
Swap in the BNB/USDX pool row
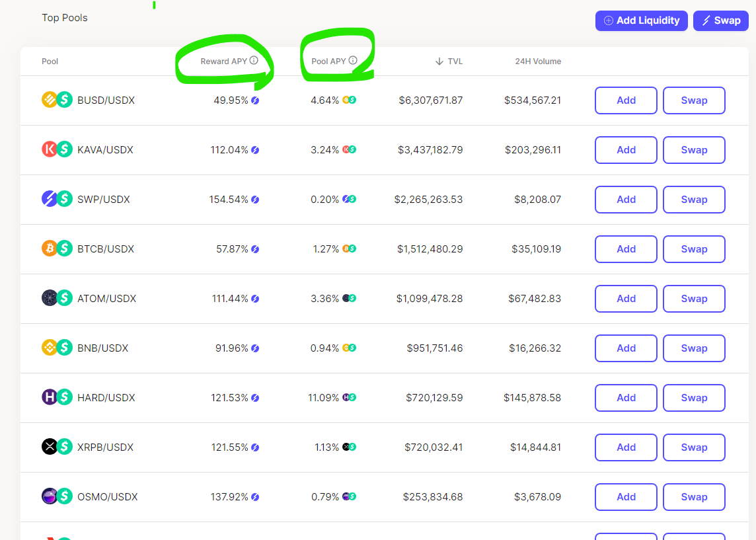click(694, 348)
